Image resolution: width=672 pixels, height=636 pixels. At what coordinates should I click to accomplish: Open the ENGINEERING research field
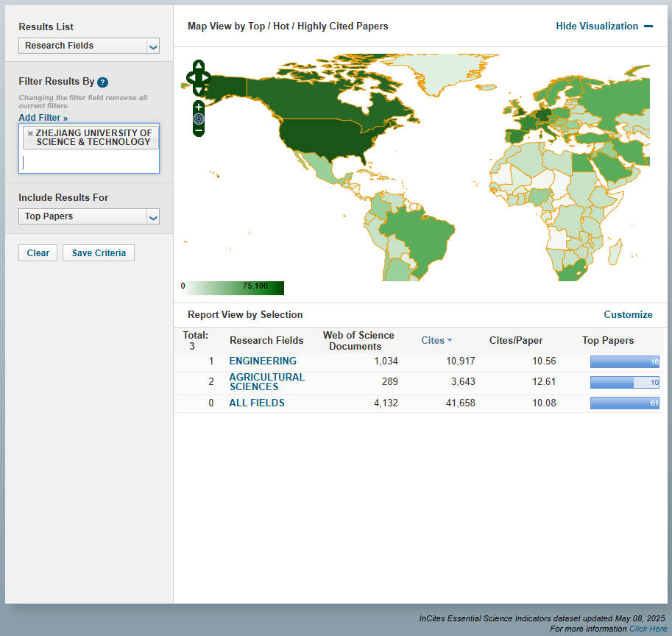tap(263, 361)
